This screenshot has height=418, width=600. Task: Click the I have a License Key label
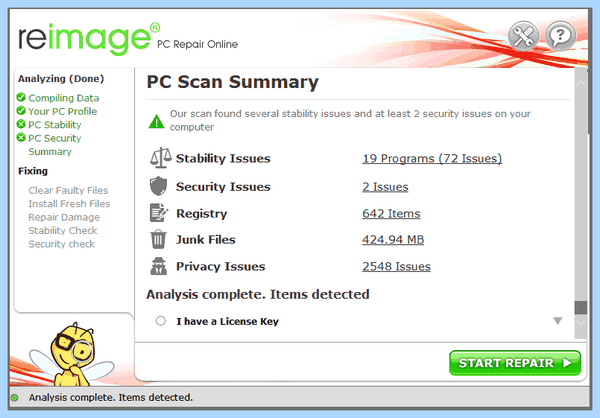pyautogui.click(x=227, y=321)
